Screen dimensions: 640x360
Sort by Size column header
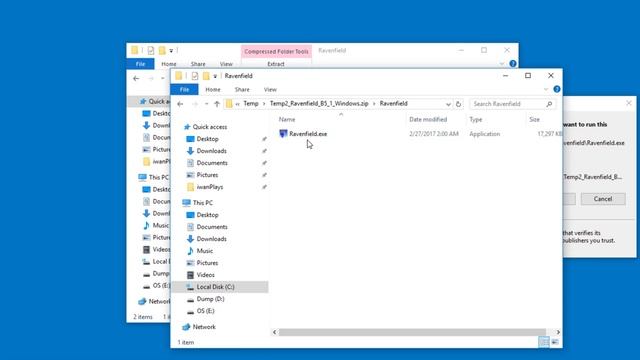[534, 120]
